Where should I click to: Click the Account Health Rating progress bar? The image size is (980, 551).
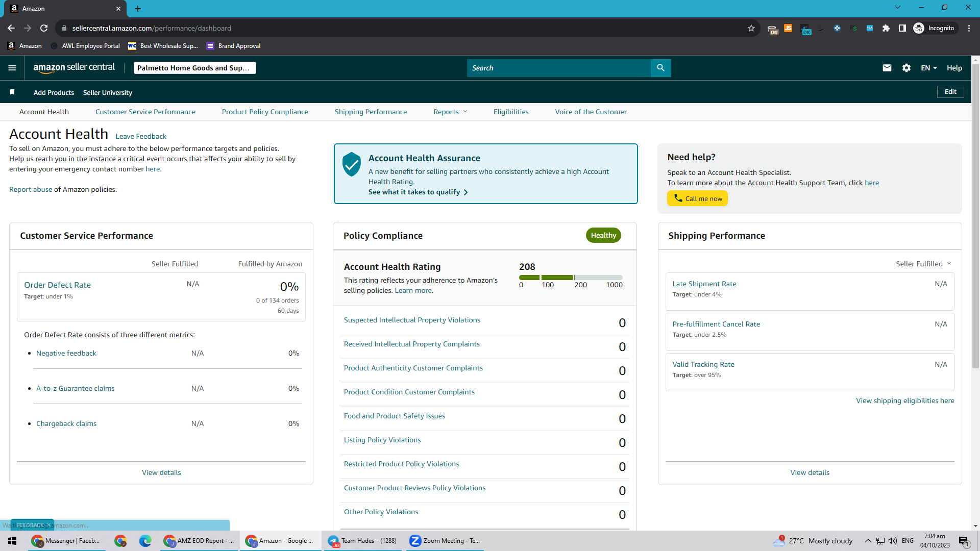(x=571, y=278)
